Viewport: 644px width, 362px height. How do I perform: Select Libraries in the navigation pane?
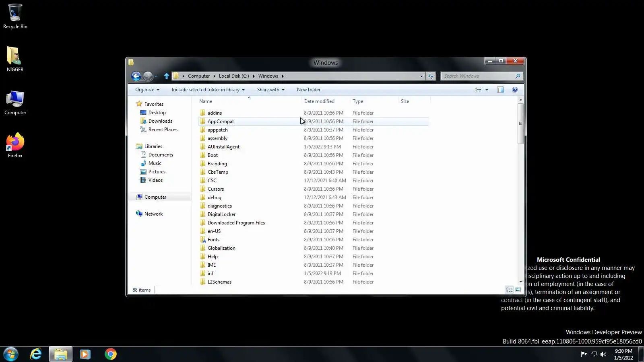click(x=153, y=146)
